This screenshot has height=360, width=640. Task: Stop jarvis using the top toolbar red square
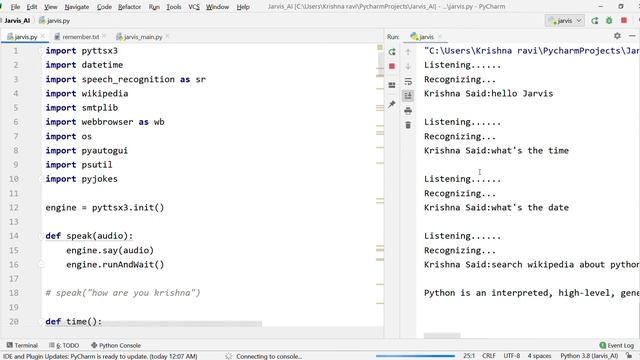coord(624,20)
